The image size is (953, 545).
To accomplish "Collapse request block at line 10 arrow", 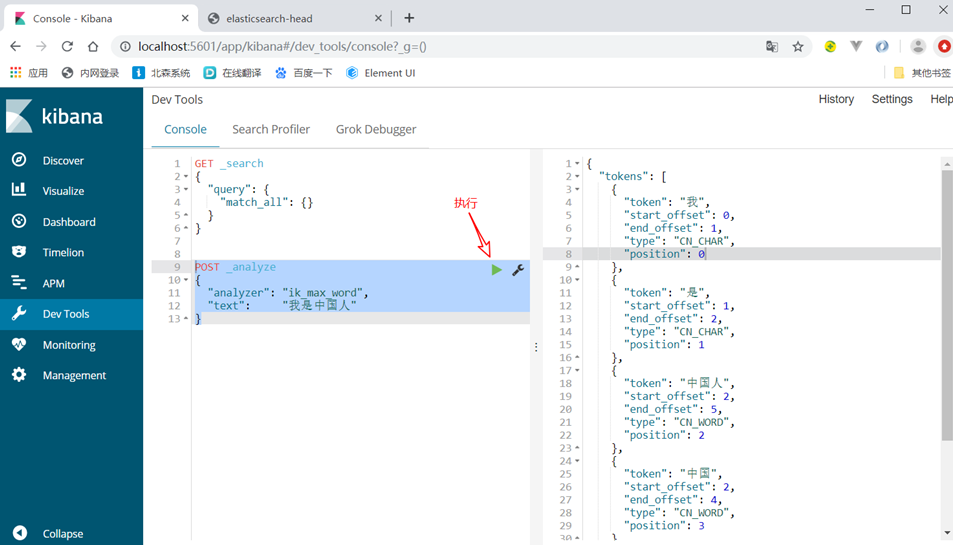I will tap(185, 280).
